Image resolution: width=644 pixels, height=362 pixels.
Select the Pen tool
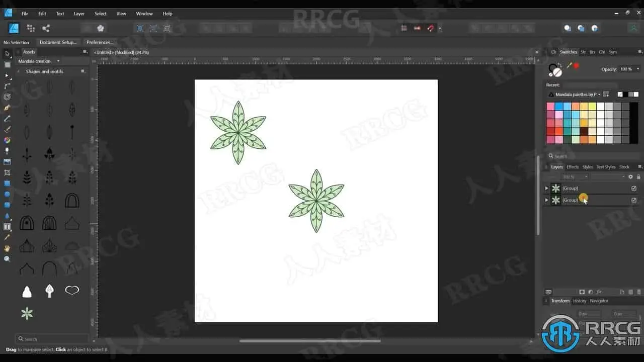[x=7, y=108]
